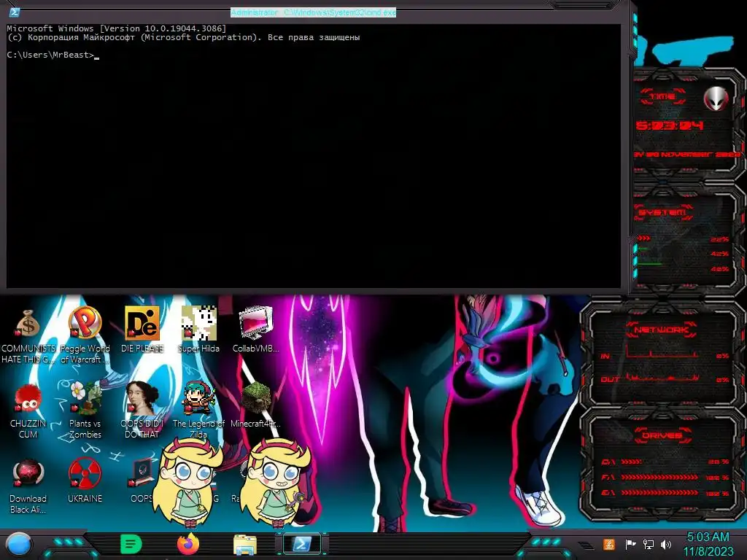Screen dimensions: 747x560
Task: Click the network IN graph row
Action: tap(665, 355)
